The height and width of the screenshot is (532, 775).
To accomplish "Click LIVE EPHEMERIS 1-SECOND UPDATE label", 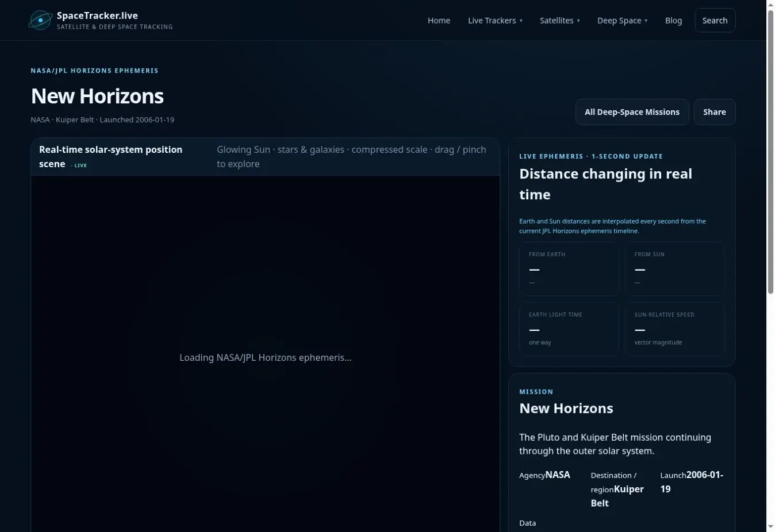I will click(591, 156).
